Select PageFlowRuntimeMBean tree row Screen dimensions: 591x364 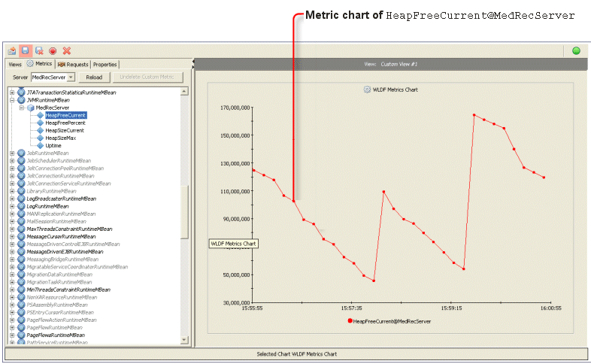coord(55,327)
